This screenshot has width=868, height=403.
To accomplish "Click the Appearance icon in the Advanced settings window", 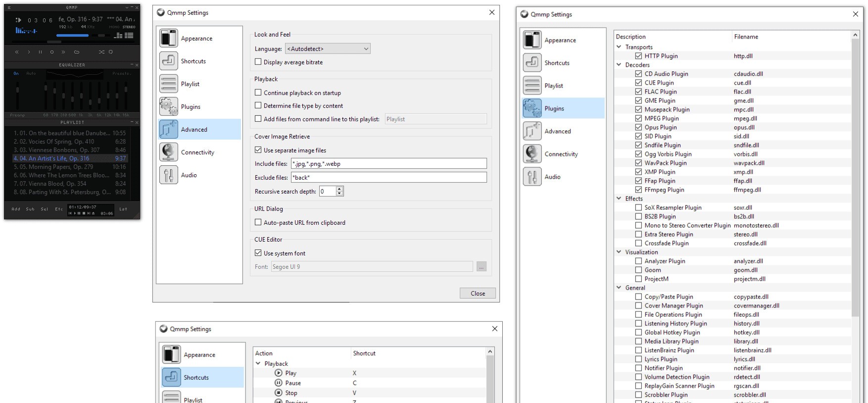I will (x=168, y=38).
